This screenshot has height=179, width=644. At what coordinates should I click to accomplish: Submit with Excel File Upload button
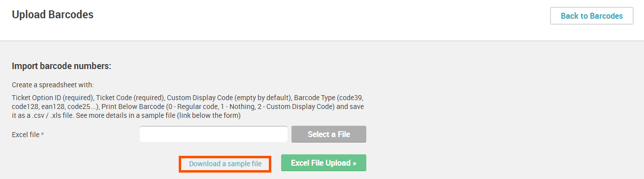tap(323, 163)
